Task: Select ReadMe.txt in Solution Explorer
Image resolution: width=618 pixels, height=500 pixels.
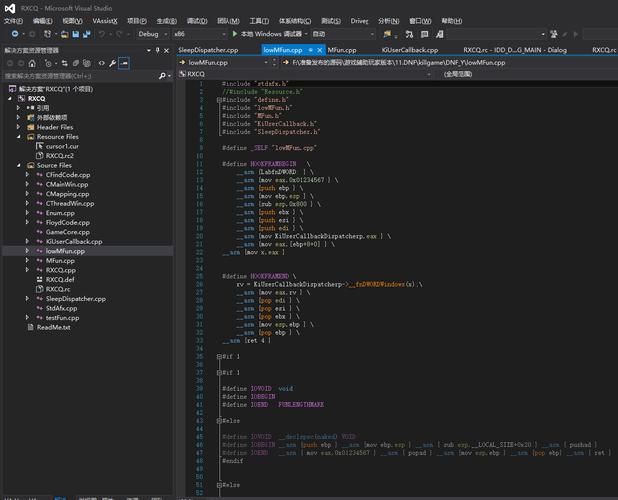Action: (54, 327)
